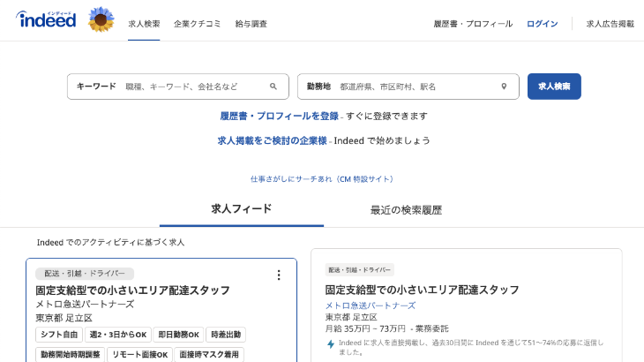
Task: Click the blue 求人検索 search button
Action: pos(554,87)
